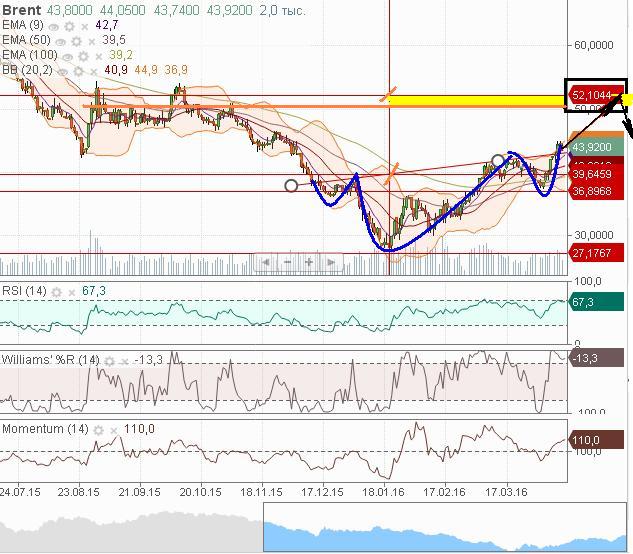Click the Williams' %R (14) label

click(50, 359)
